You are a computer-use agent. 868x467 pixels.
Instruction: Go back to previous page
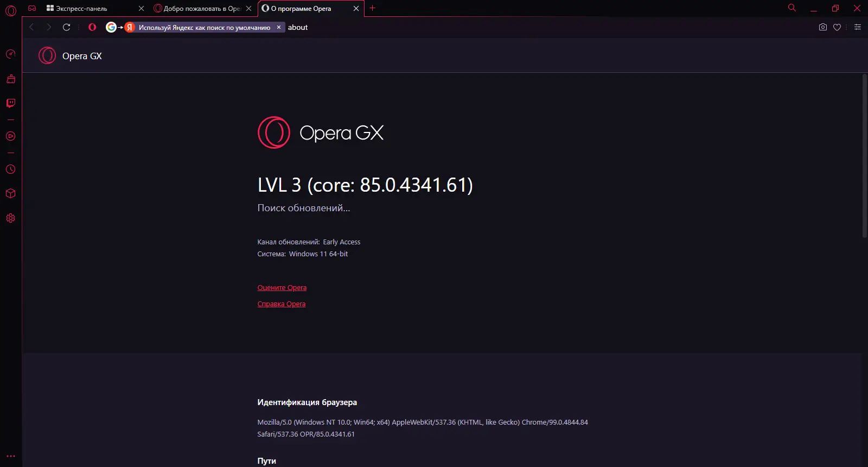click(x=31, y=27)
